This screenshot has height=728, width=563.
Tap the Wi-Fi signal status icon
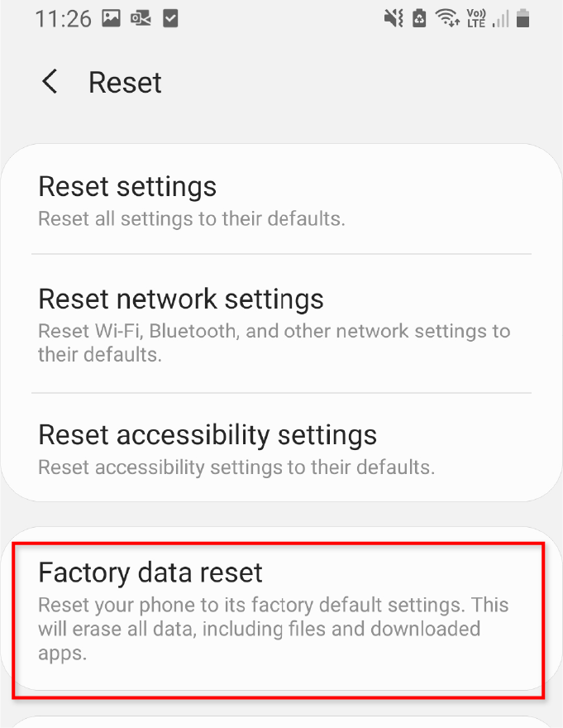pyautogui.click(x=447, y=18)
